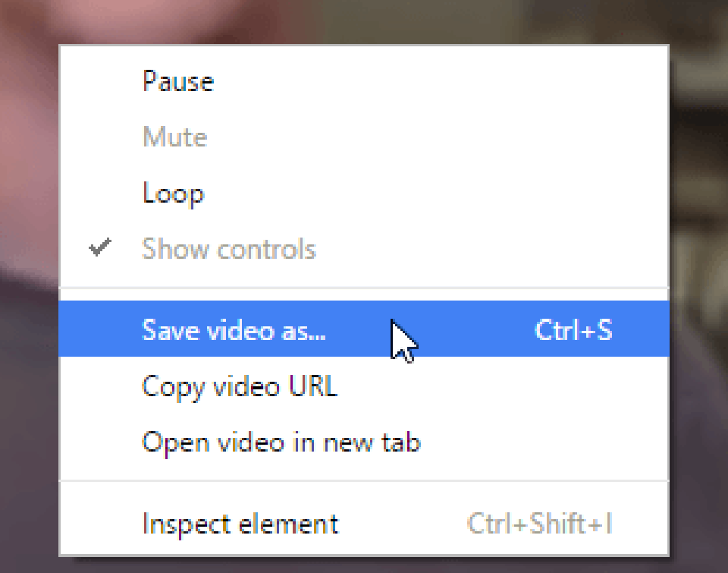Click Loop beneath the Mute entry

click(173, 194)
